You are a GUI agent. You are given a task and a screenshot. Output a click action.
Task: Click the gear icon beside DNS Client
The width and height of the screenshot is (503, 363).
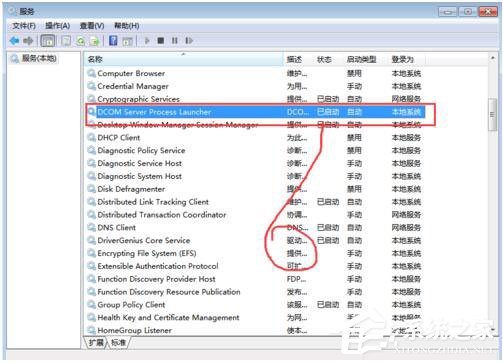91,227
